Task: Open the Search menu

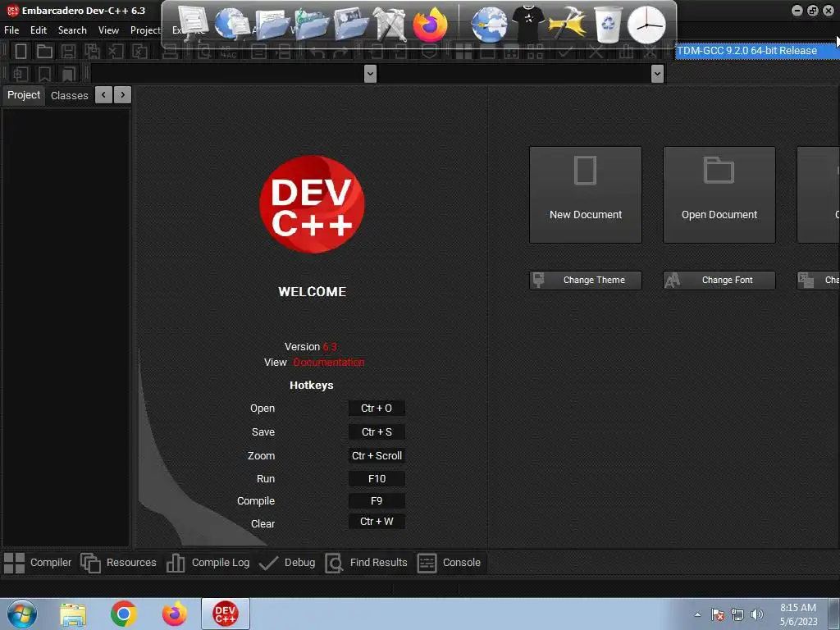Action: click(72, 30)
